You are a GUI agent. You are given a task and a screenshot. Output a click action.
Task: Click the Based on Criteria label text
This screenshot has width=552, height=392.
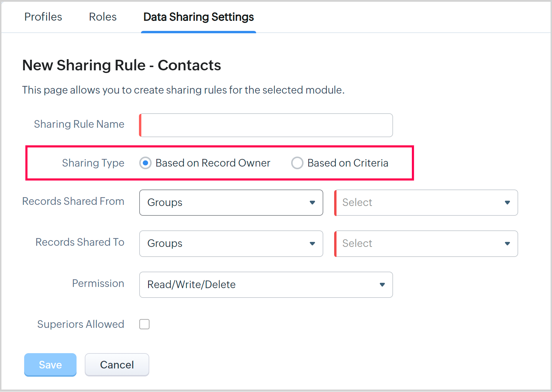[x=348, y=163]
